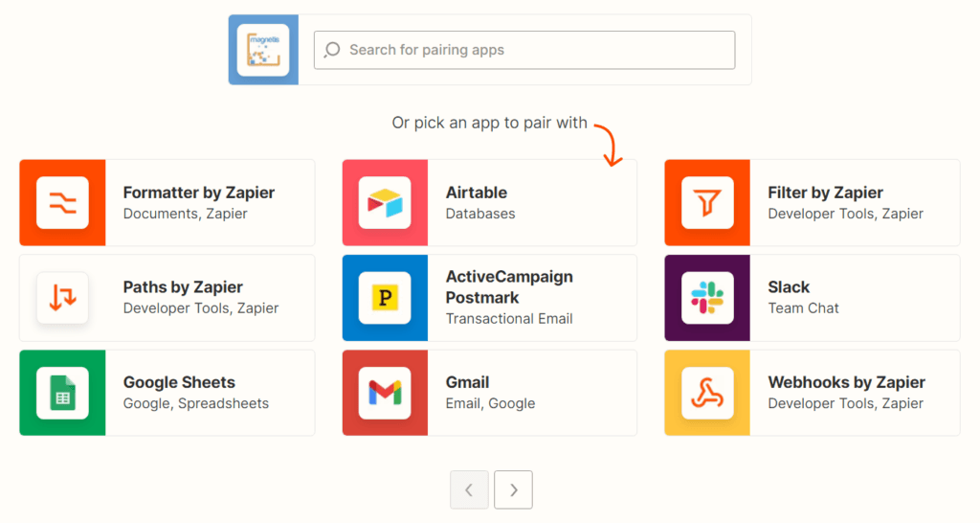The width and height of the screenshot is (980, 523).
Task: Click the 'Databases' category under Airtable
Action: pyautogui.click(x=480, y=214)
